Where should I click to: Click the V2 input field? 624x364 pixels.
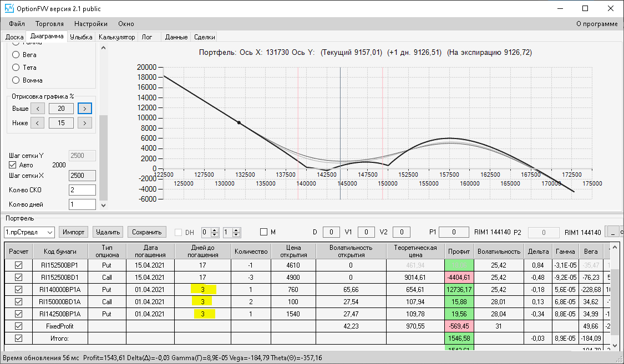(x=402, y=232)
